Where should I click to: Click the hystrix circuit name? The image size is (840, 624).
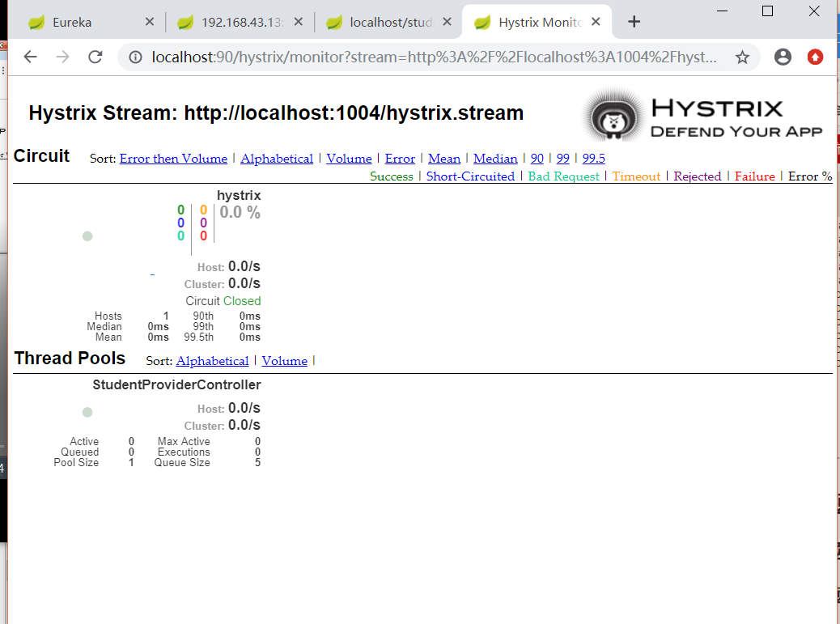pos(239,196)
